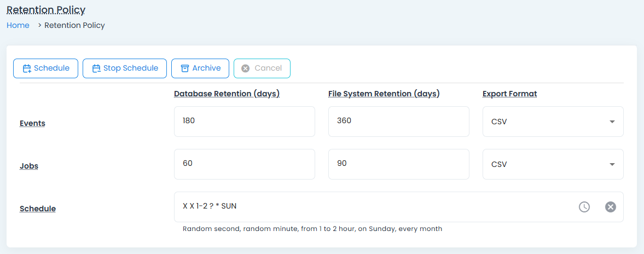Click the archive box icon
This screenshot has width=644, height=254.
185,68
